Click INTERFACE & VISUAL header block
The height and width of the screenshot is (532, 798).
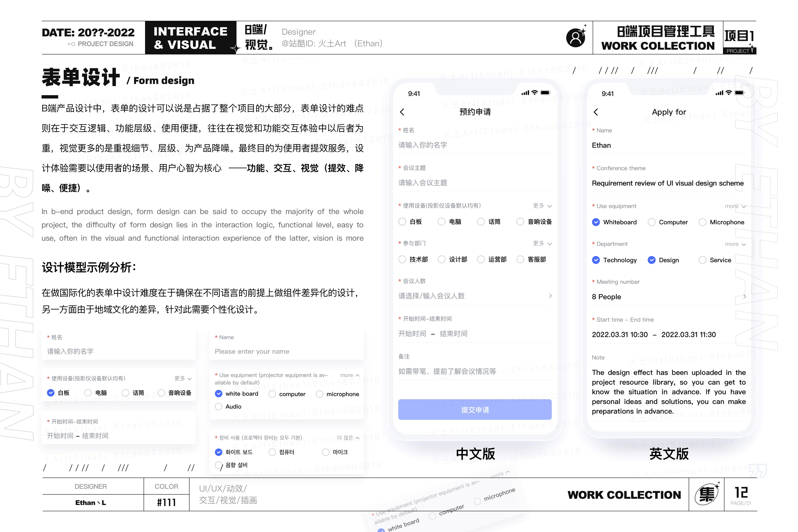coord(190,38)
